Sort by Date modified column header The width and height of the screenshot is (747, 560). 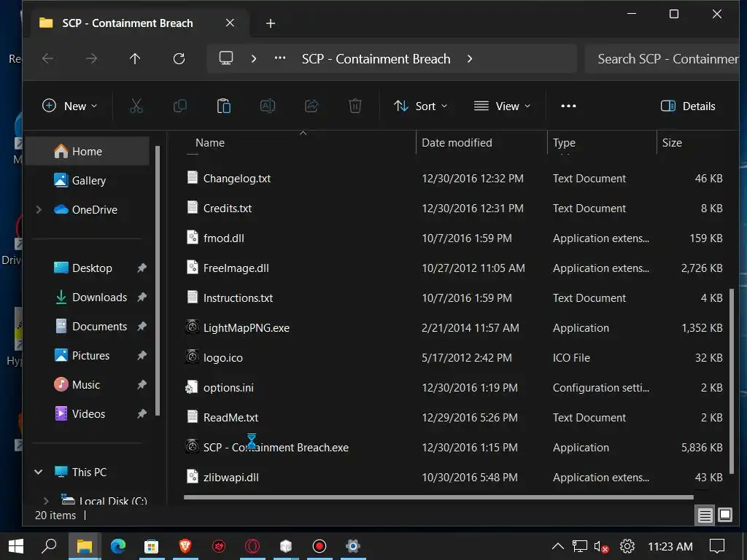457,142
